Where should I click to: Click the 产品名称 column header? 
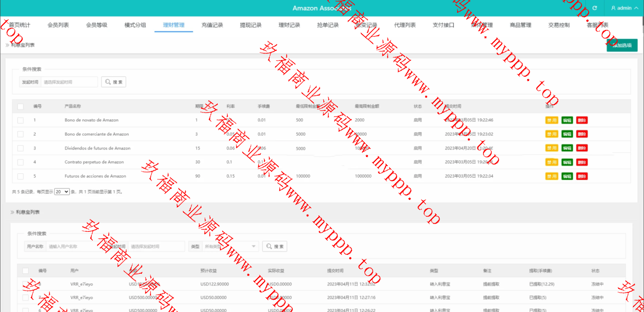tap(73, 107)
